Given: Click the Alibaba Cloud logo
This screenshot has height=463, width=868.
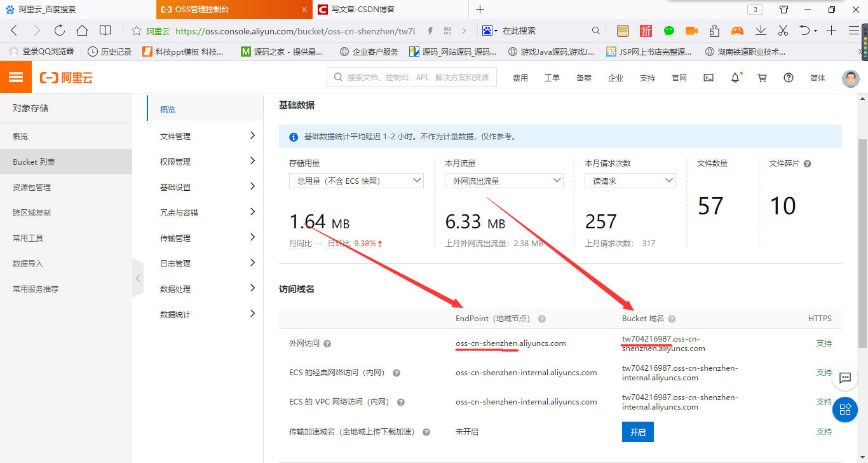Looking at the screenshot, I should [x=65, y=76].
